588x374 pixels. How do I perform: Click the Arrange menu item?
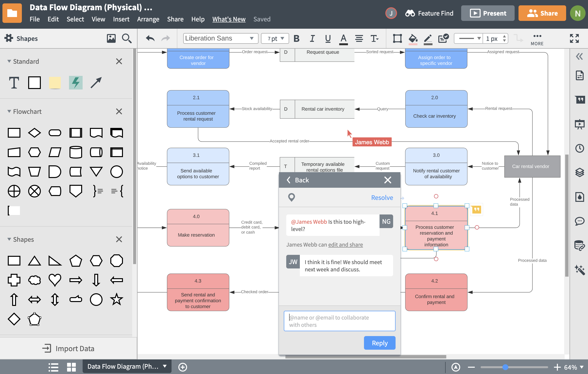(148, 19)
